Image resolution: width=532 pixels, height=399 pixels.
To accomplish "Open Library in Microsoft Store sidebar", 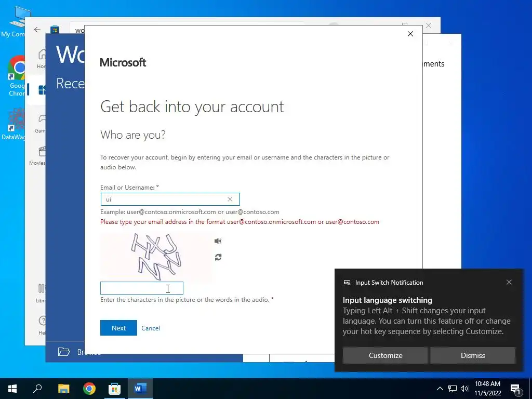I will click(x=41, y=293).
